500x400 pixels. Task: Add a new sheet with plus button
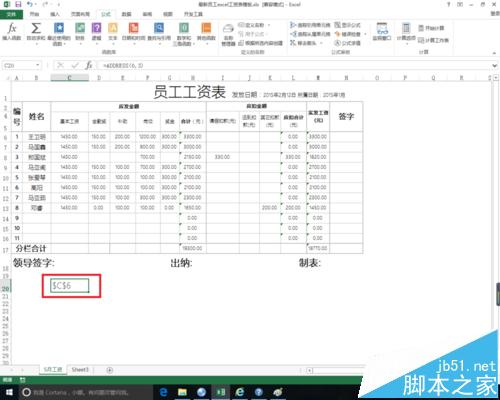(x=109, y=370)
